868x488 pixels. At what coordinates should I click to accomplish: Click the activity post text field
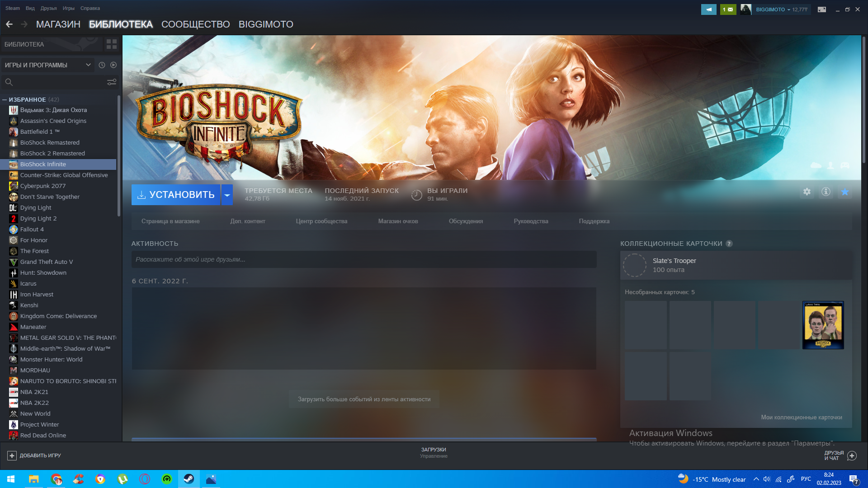[x=364, y=260]
